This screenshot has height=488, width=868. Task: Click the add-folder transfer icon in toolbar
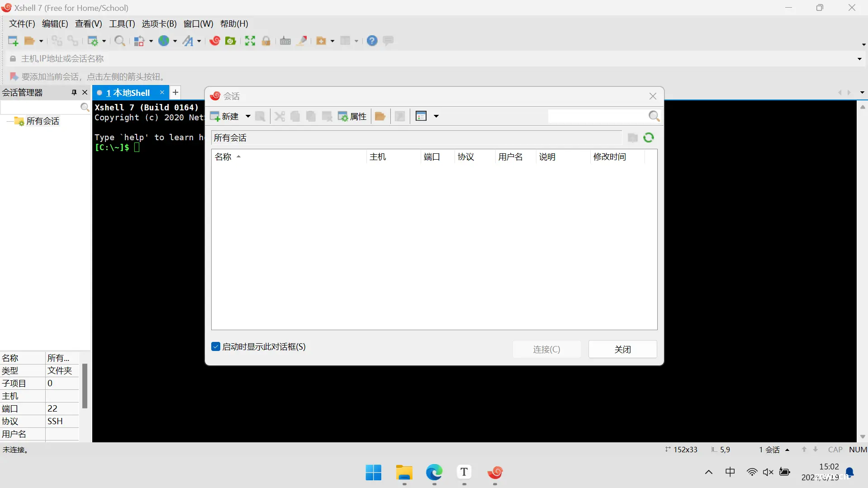[321, 41]
